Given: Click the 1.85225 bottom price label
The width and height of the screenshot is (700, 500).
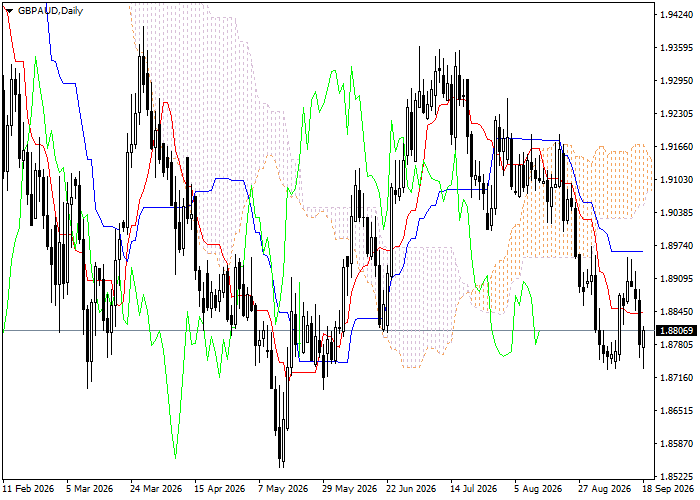Looking at the screenshot, I should 677,476.
